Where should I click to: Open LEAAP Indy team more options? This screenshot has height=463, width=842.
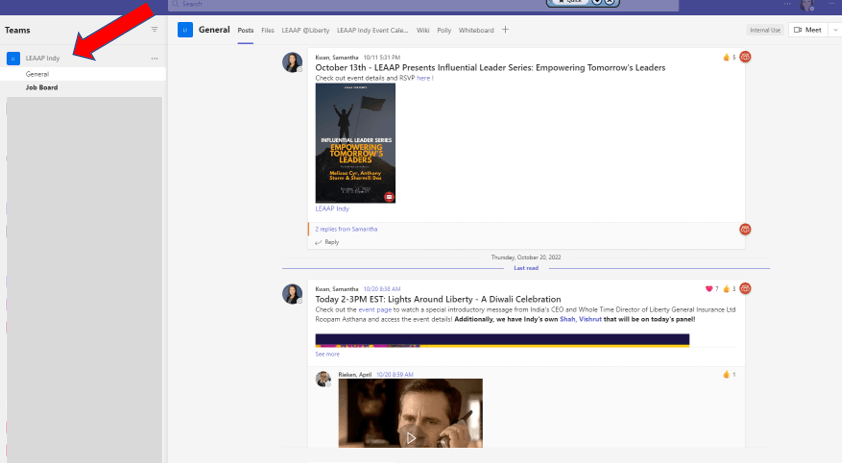click(155, 58)
